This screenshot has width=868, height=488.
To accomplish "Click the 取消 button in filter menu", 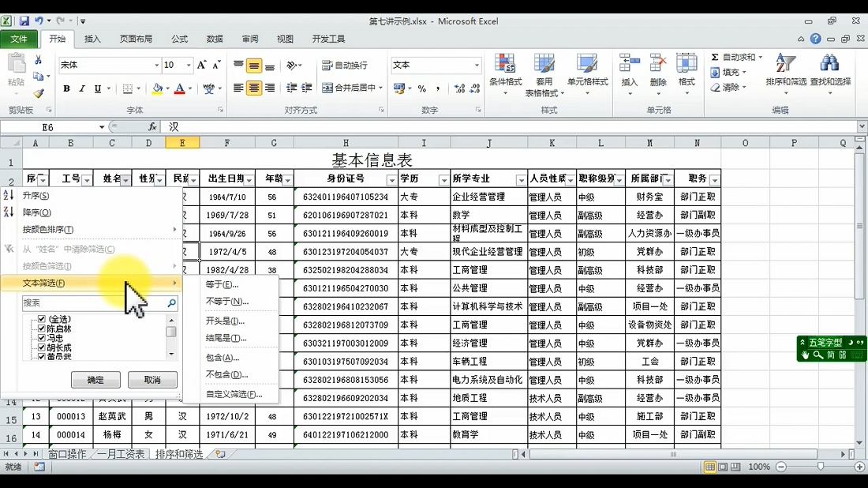I will 152,380.
